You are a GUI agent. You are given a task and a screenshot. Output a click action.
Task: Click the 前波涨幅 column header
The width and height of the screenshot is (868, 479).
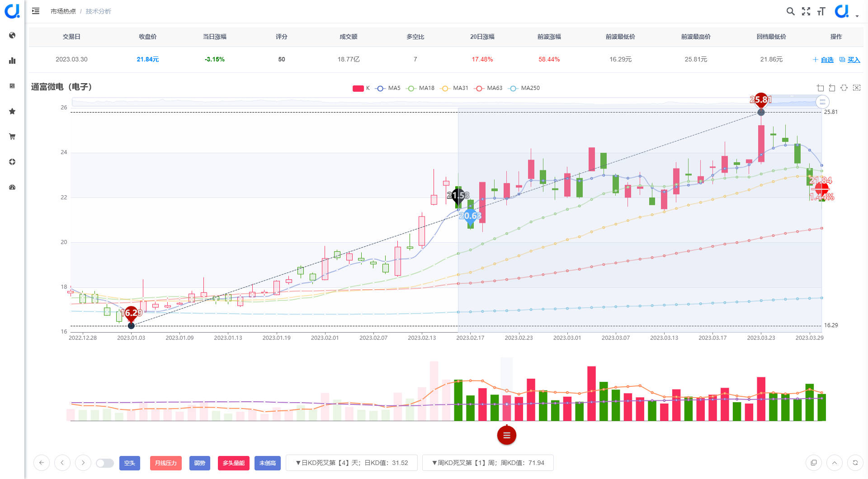pos(549,37)
